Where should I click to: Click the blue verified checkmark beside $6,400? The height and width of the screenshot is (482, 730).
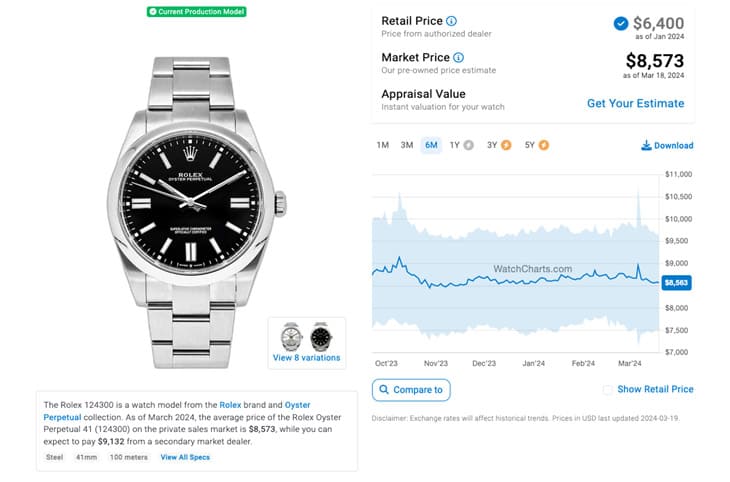[621, 23]
